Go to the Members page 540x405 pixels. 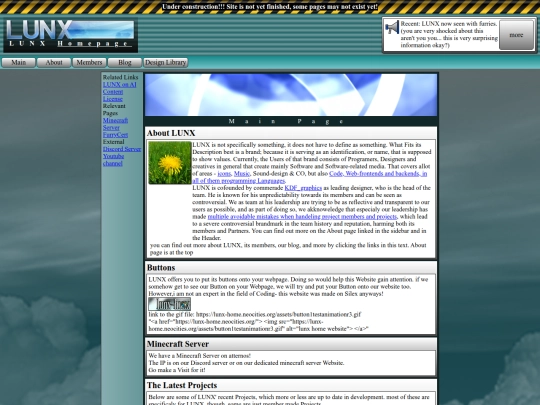[x=89, y=62]
